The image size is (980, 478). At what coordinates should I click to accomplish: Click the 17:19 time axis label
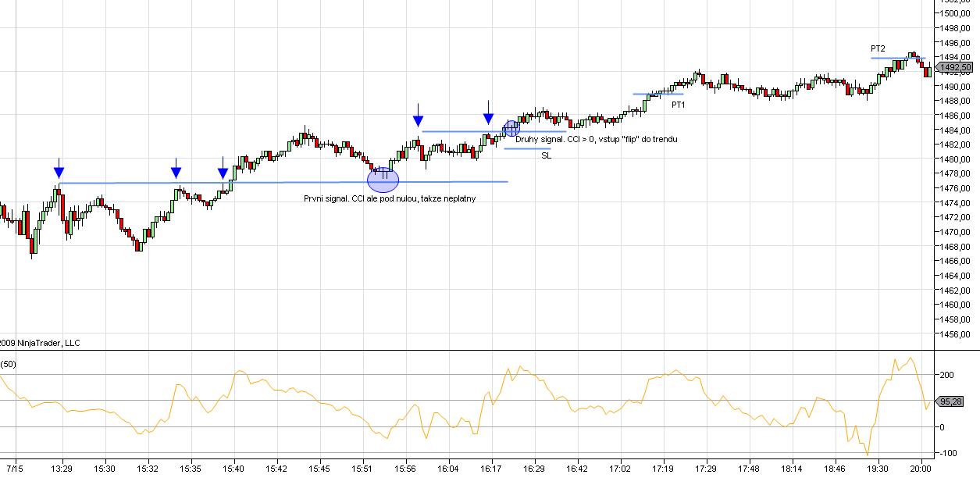[663, 469]
